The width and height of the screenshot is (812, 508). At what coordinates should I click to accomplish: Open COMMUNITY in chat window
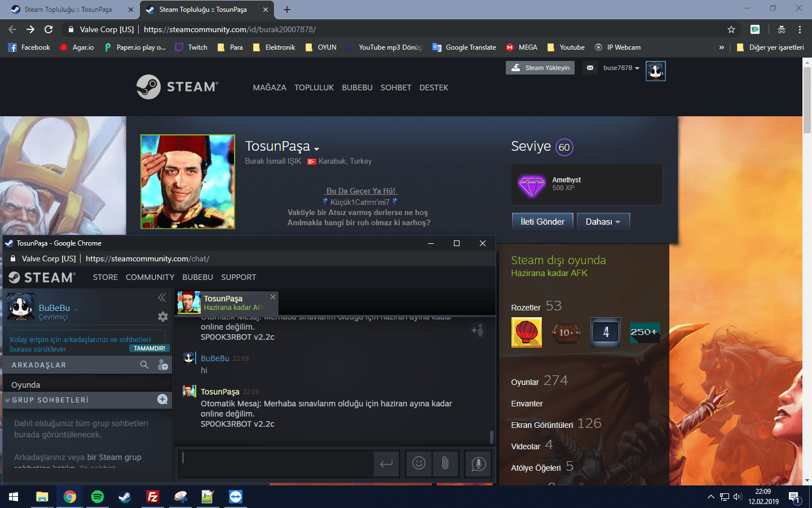pyautogui.click(x=150, y=277)
